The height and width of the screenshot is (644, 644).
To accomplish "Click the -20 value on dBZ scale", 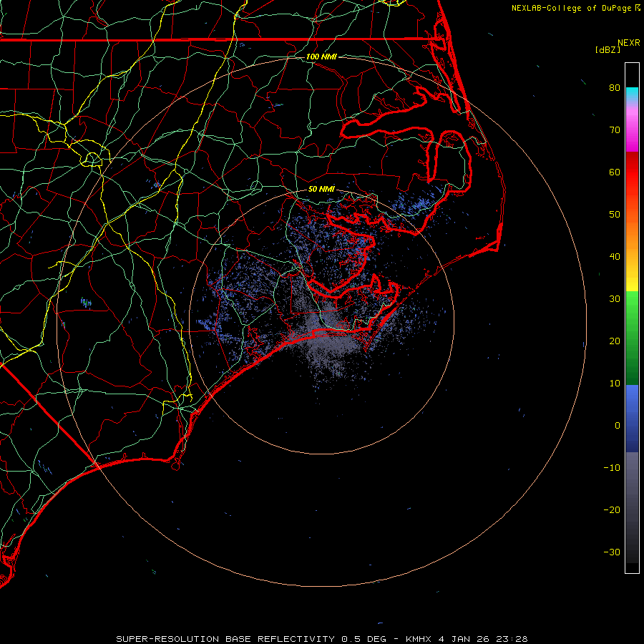I will click(x=612, y=509).
